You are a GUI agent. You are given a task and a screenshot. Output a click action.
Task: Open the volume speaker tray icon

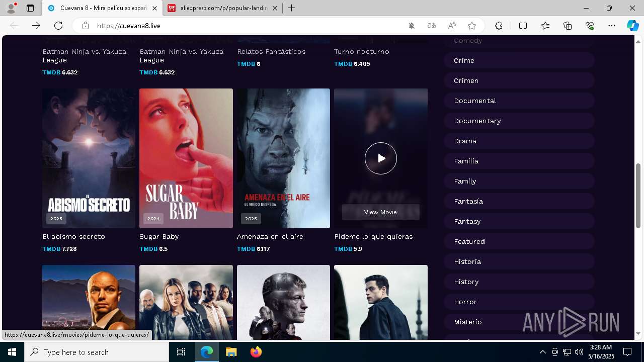point(579,352)
